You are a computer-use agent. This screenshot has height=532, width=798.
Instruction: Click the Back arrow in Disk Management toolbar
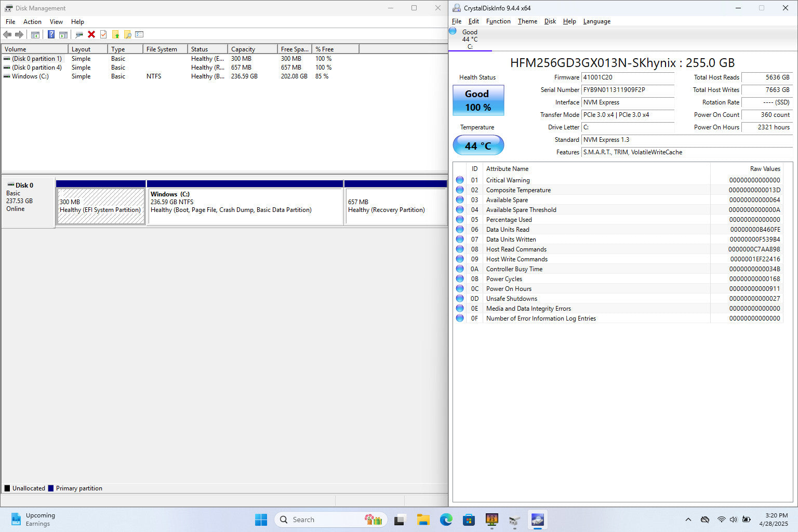click(7, 34)
